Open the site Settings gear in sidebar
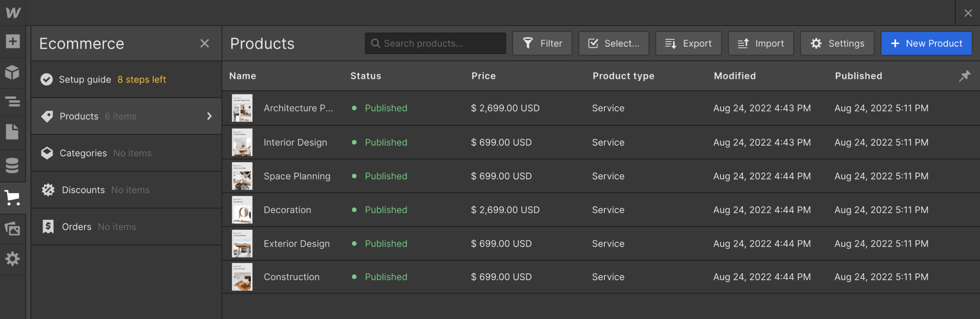This screenshot has height=319, width=980. click(13, 259)
